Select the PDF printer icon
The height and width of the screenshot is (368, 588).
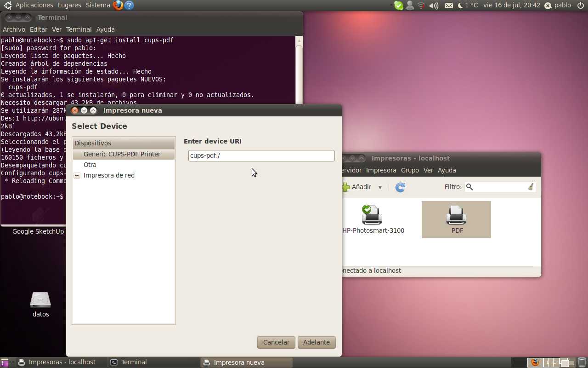pyautogui.click(x=456, y=215)
